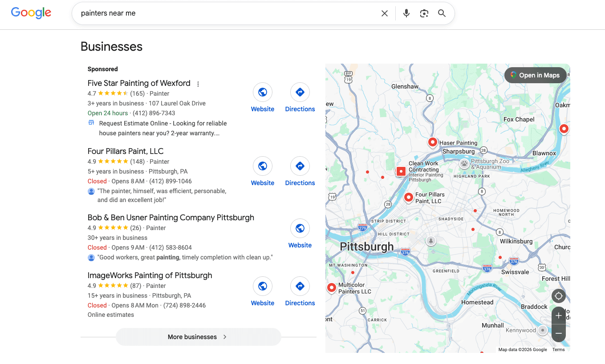Zoom out on the map with the minus button
The width and height of the screenshot is (605, 364).
tap(559, 333)
